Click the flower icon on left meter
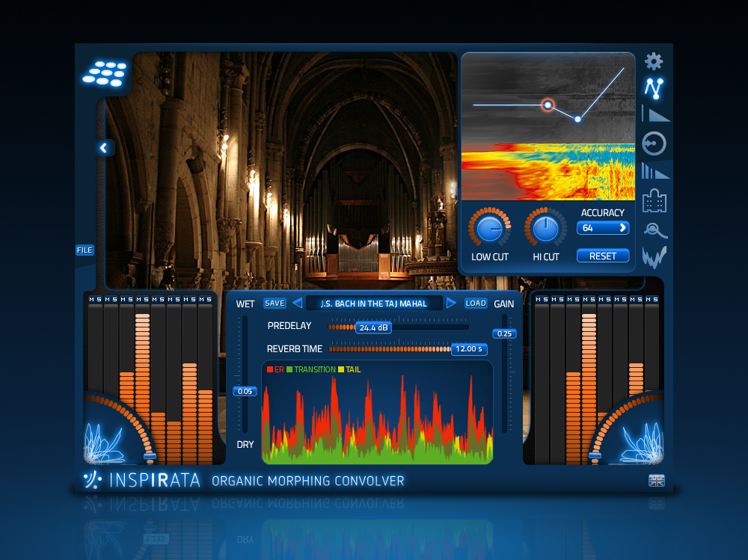The width and height of the screenshot is (748, 560). (102, 443)
